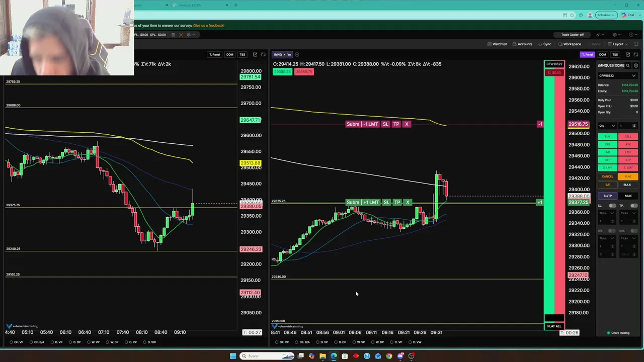Viewport: 644px width, 362px height.
Task: Click fullscreen icon next to Layout
Action: coord(636,44)
